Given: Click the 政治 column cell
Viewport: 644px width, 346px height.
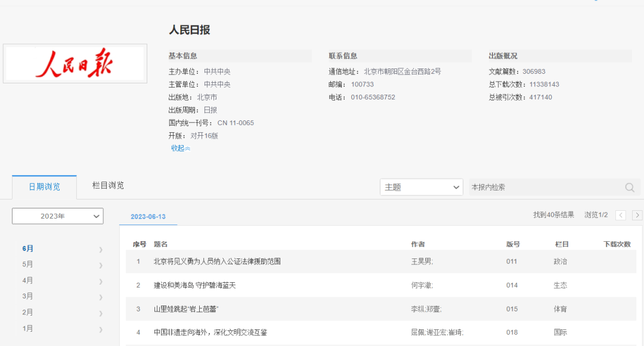Looking at the screenshot, I should [560, 261].
